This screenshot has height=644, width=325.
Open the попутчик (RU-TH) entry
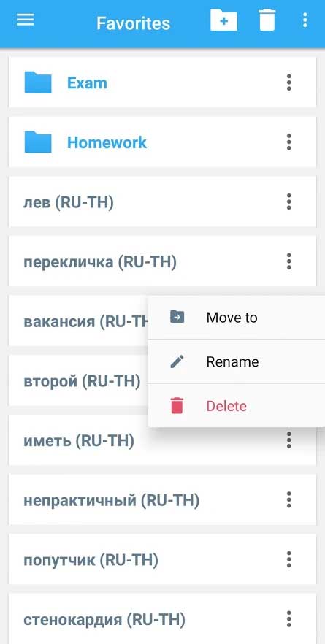[x=163, y=559]
